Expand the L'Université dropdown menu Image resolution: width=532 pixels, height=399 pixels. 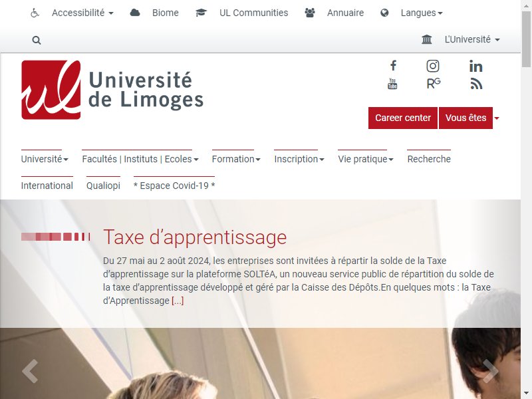[x=472, y=40]
